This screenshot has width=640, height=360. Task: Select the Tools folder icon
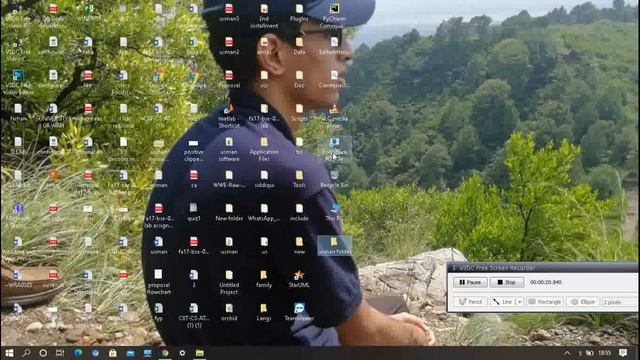tap(299, 180)
